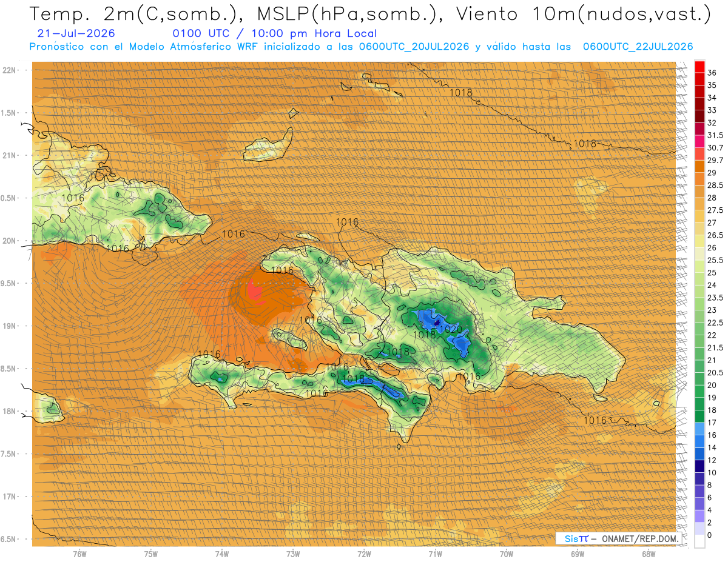Click legend swatch between 27 and 27.5
The image size is (728, 562).
point(699,216)
